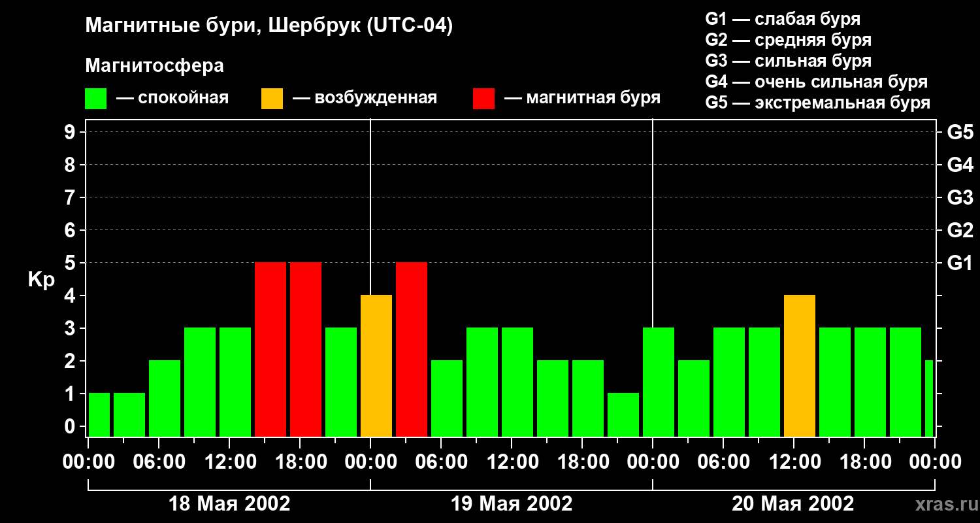Click 'G3 — сильная буря' description line
980x523 pixels.
(x=789, y=61)
